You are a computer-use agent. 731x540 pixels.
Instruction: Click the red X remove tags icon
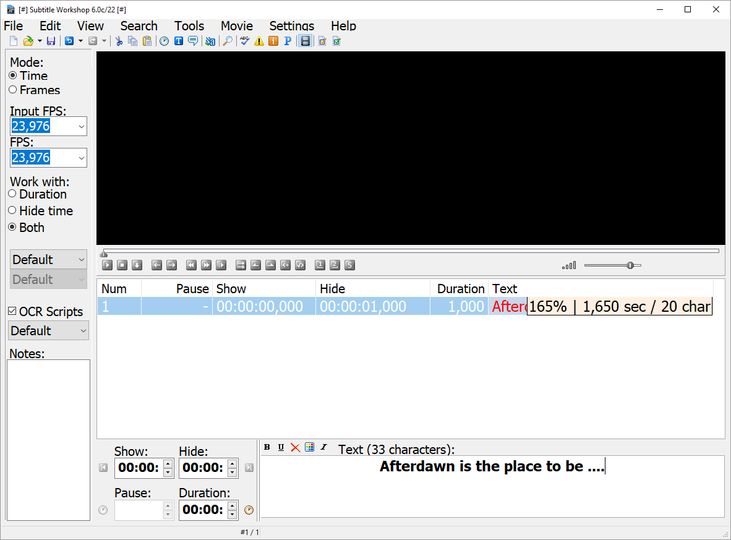295,448
